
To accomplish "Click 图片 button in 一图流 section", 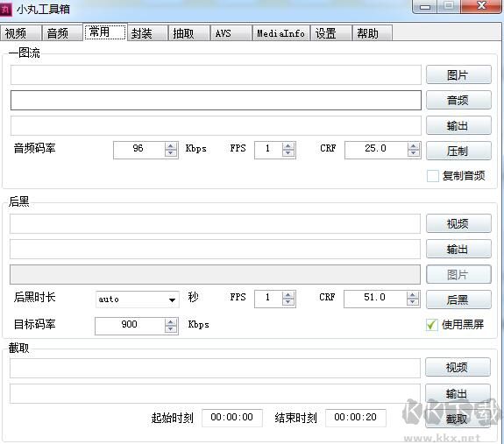I will pyautogui.click(x=458, y=74).
